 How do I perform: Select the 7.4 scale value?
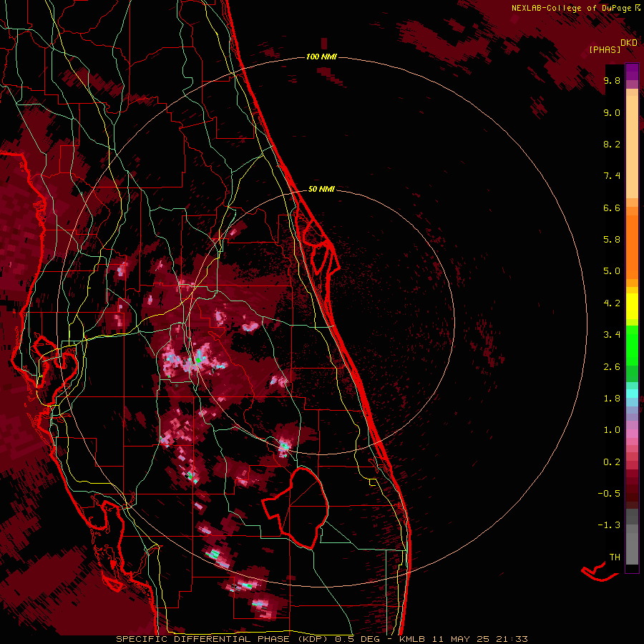point(612,176)
